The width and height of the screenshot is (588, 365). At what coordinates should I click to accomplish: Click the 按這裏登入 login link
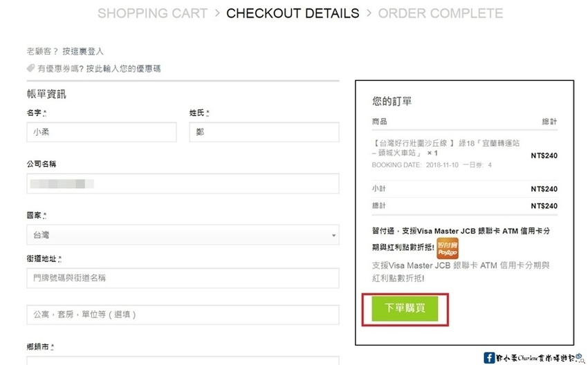83,51
